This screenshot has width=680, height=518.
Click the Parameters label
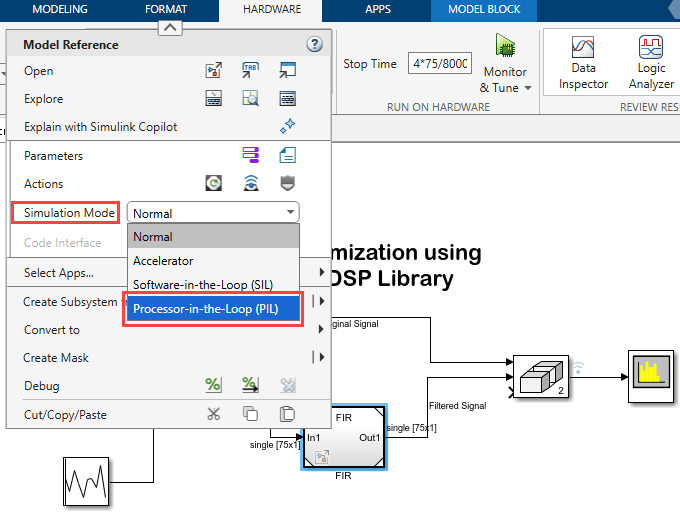(53, 156)
